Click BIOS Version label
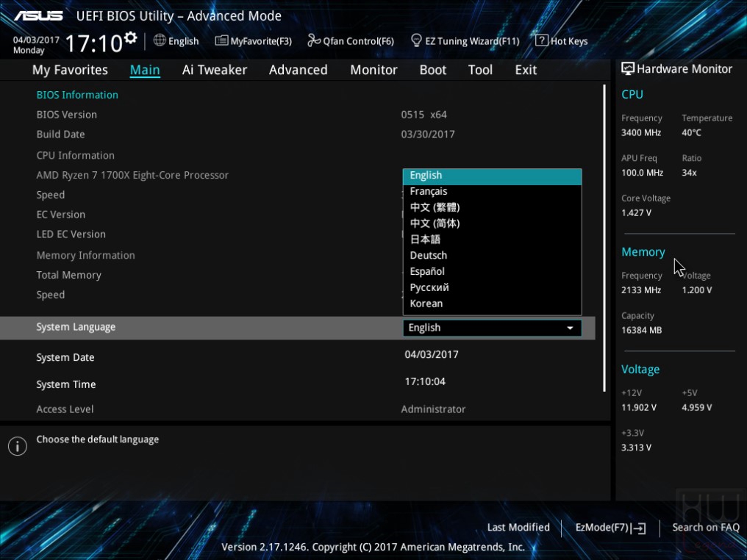The width and height of the screenshot is (747, 560). (67, 115)
